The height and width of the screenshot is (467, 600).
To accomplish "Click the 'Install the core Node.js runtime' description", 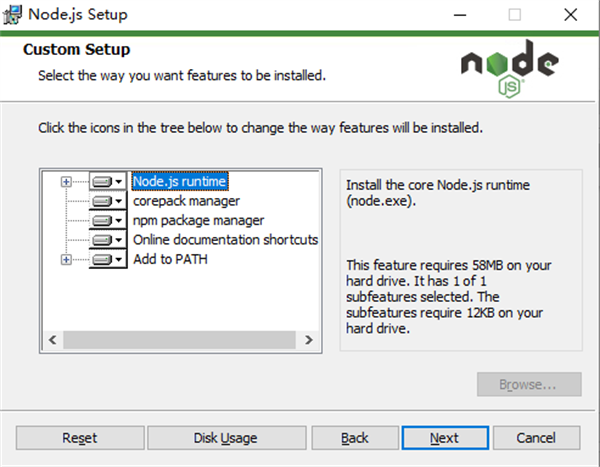I will (438, 193).
